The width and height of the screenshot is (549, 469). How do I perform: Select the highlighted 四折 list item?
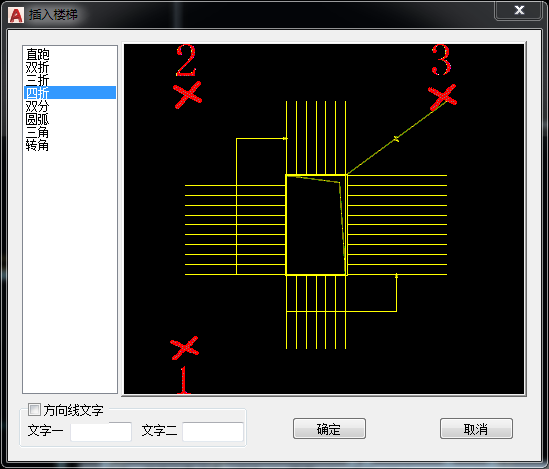pos(70,93)
